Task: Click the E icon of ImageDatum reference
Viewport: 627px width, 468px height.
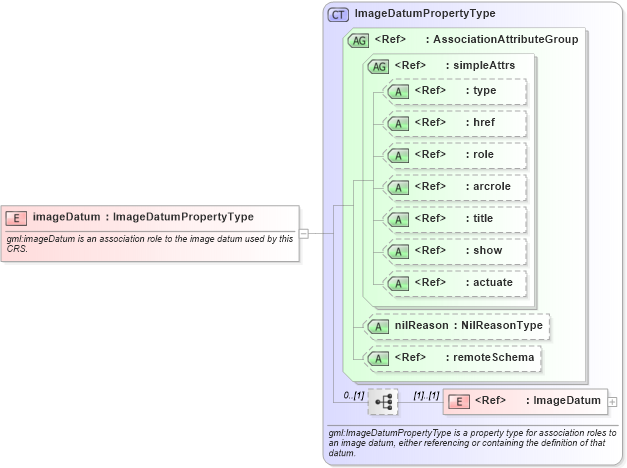Action: (459, 402)
